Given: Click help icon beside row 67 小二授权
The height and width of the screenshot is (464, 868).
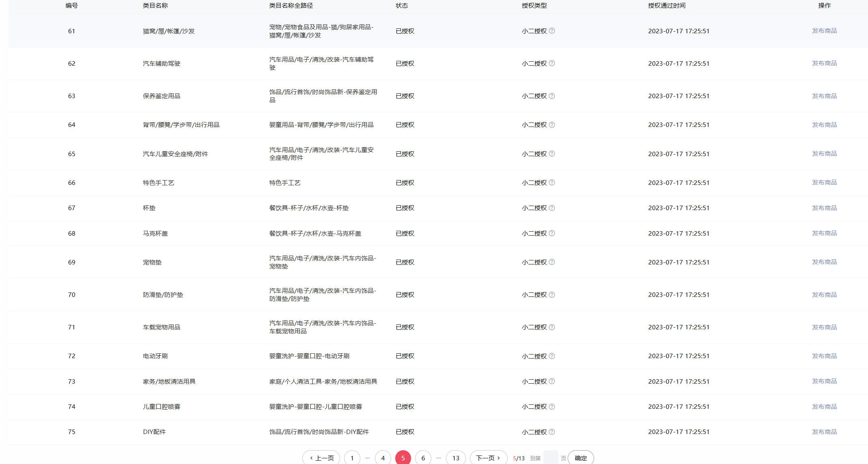Looking at the screenshot, I should (x=552, y=208).
